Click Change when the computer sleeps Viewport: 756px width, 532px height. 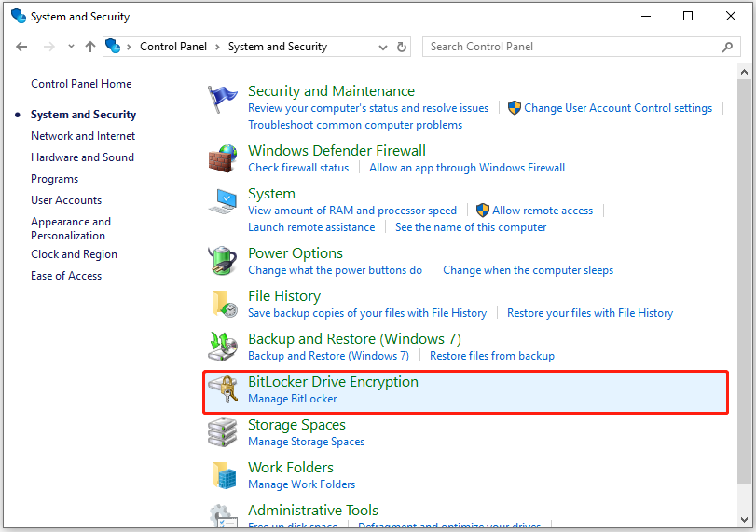(528, 270)
